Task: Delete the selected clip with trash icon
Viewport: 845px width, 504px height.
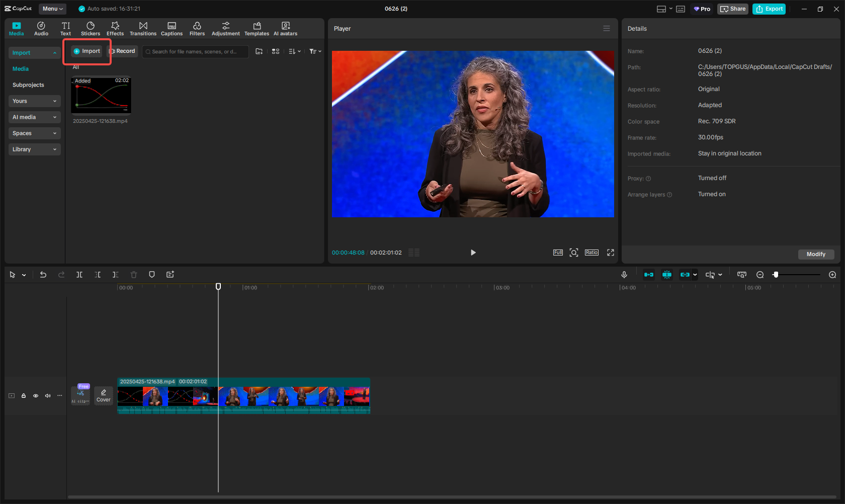Action: (x=134, y=275)
